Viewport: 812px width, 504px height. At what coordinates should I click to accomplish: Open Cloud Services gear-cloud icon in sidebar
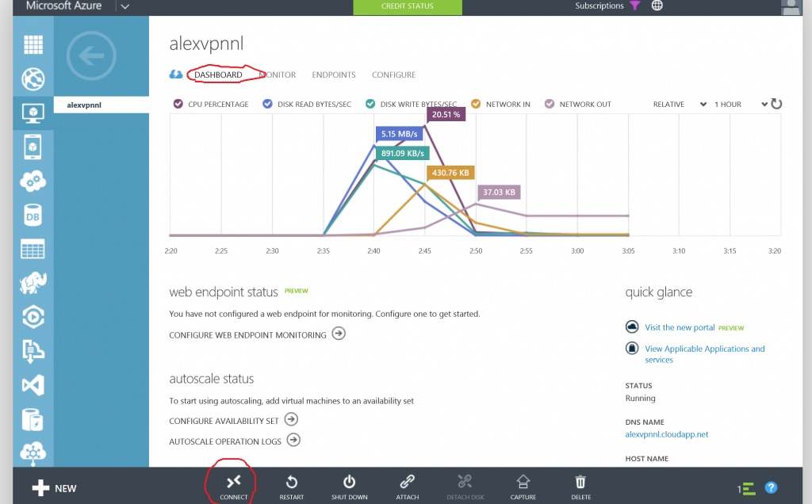click(x=33, y=181)
